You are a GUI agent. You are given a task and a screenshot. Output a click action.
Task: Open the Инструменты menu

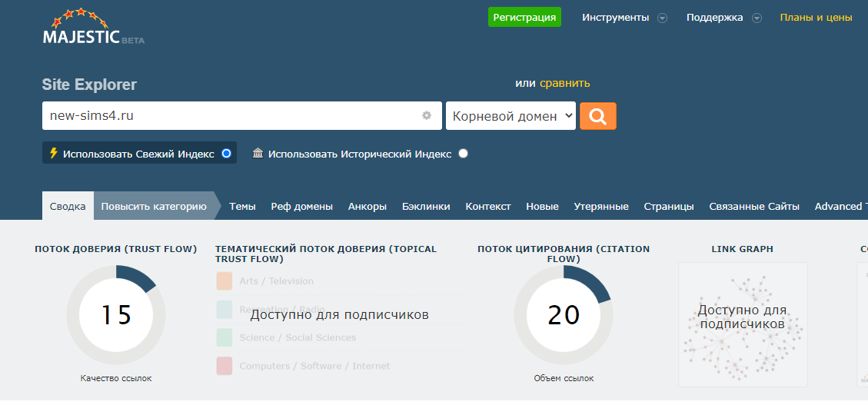[x=616, y=18]
